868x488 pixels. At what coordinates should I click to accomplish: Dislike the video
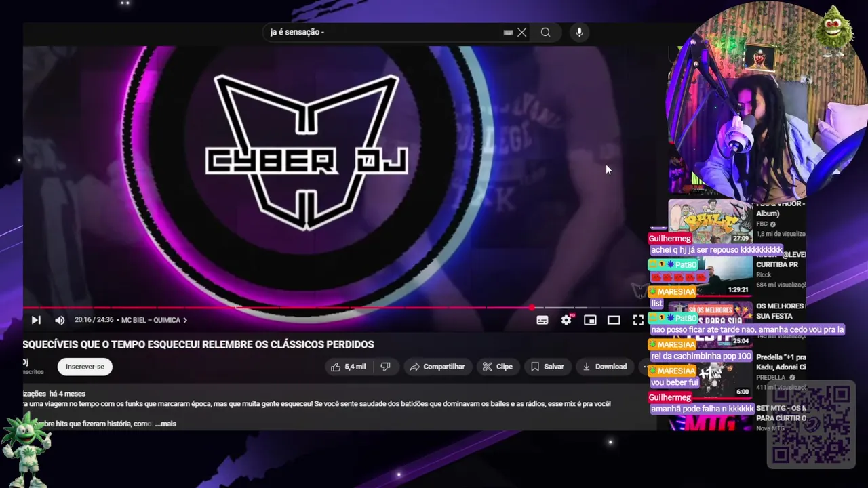[385, 367]
